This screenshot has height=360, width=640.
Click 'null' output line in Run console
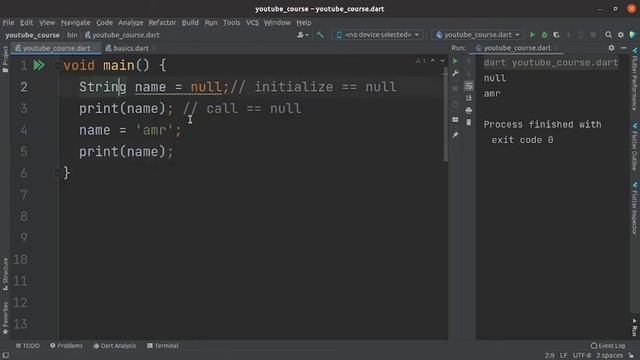pos(495,78)
